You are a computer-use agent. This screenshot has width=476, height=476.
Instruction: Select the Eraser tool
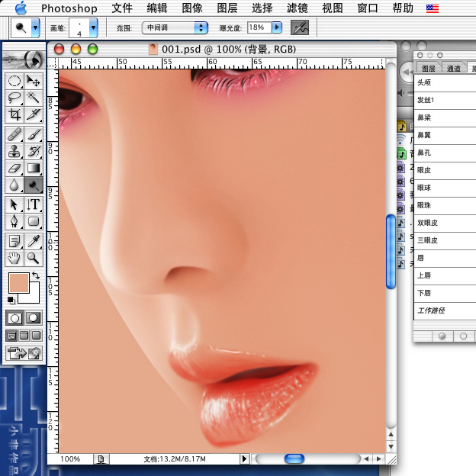click(14, 168)
